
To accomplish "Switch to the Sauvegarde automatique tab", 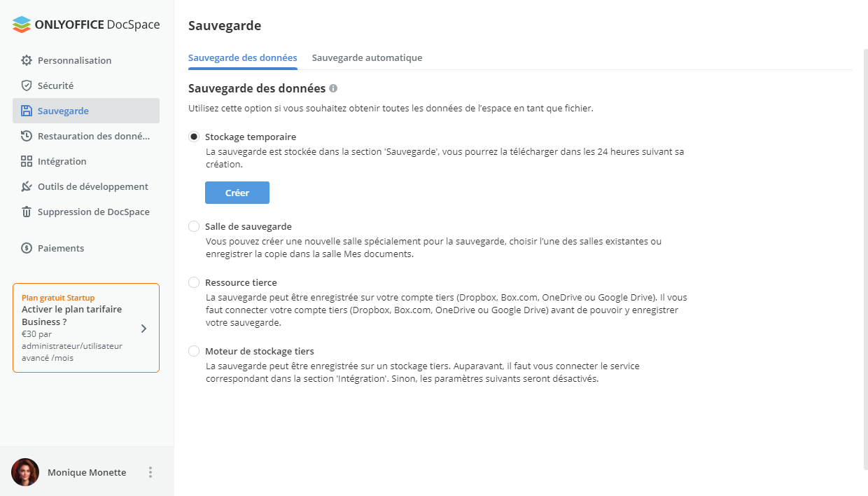I will coord(367,57).
